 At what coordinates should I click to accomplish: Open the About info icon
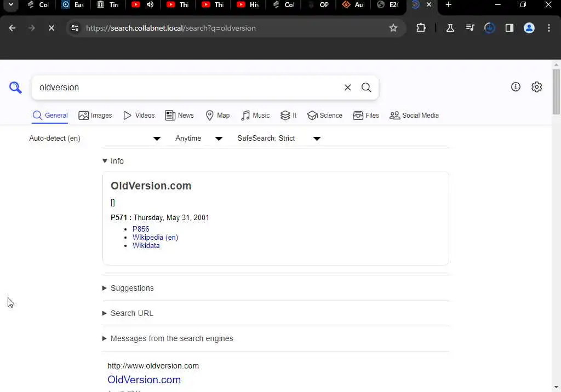point(516,87)
